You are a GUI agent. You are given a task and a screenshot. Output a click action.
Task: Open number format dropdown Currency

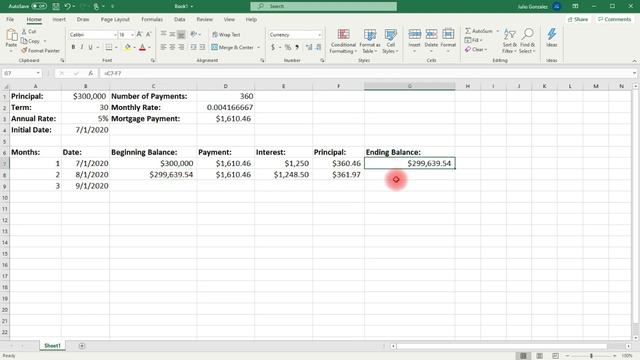tap(319, 35)
